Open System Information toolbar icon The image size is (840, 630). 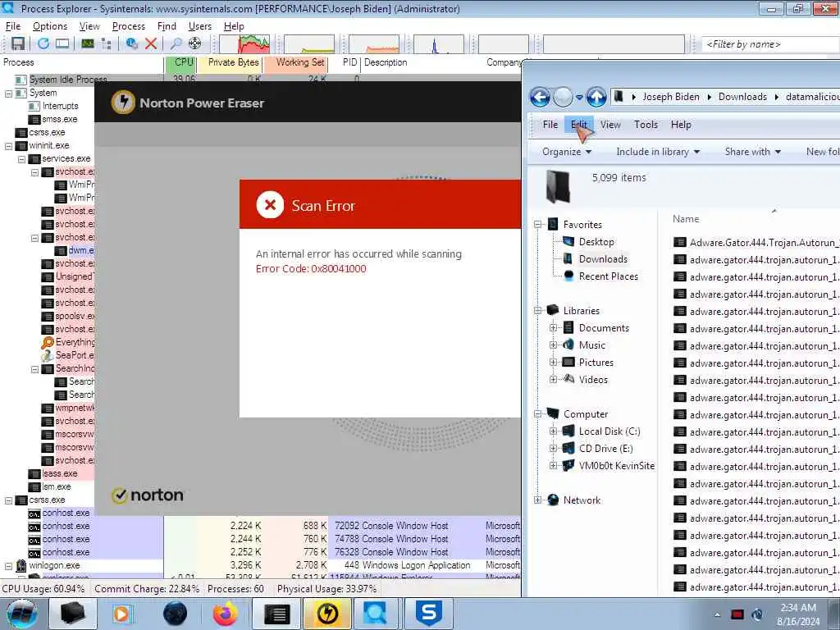click(x=87, y=44)
